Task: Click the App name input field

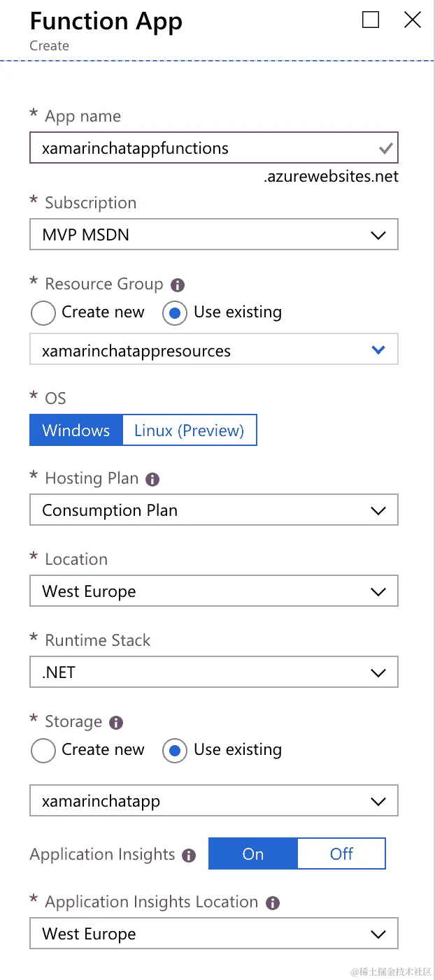Action: tap(203, 148)
